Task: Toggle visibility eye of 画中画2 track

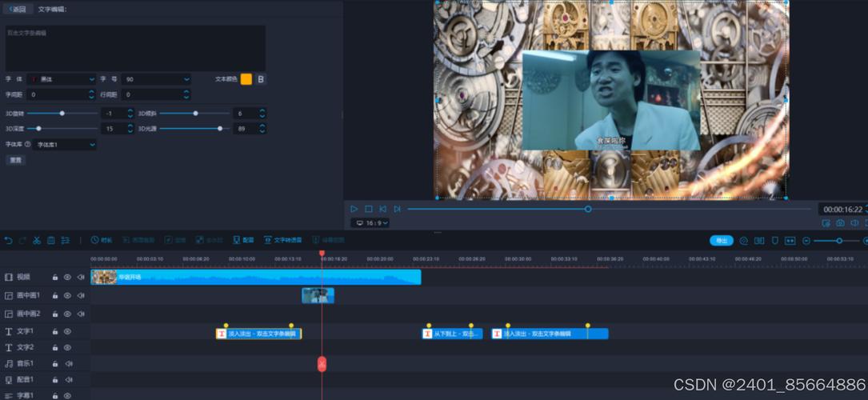Action: [x=67, y=314]
